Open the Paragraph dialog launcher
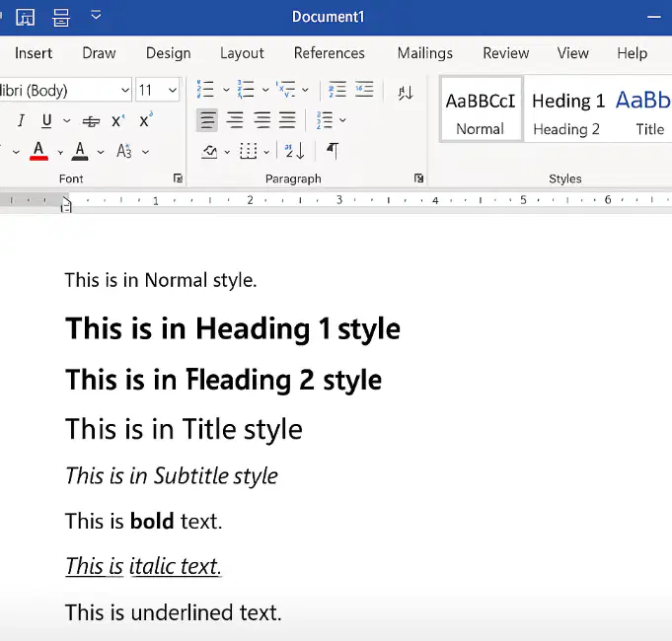Viewport: 672px width, 641px height. [x=418, y=178]
